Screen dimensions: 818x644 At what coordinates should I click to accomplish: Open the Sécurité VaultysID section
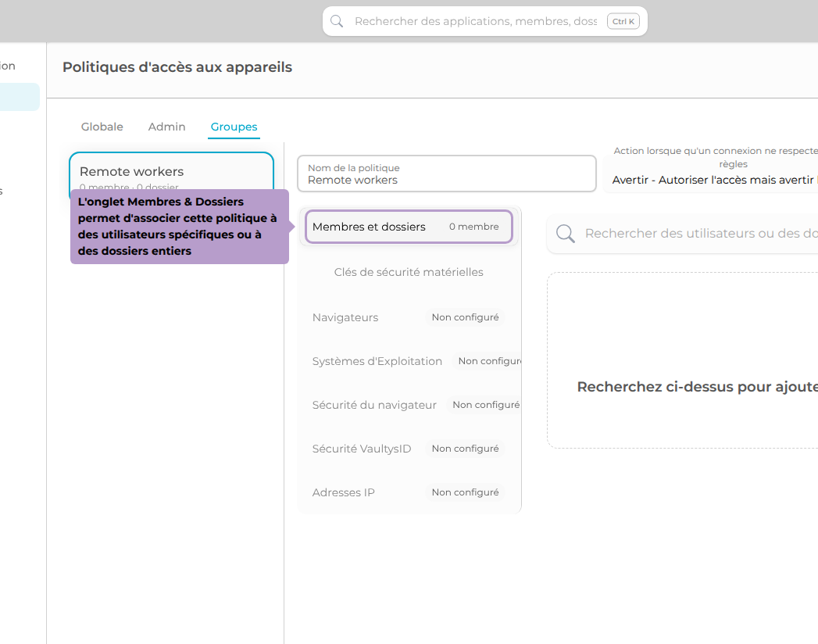(x=409, y=449)
